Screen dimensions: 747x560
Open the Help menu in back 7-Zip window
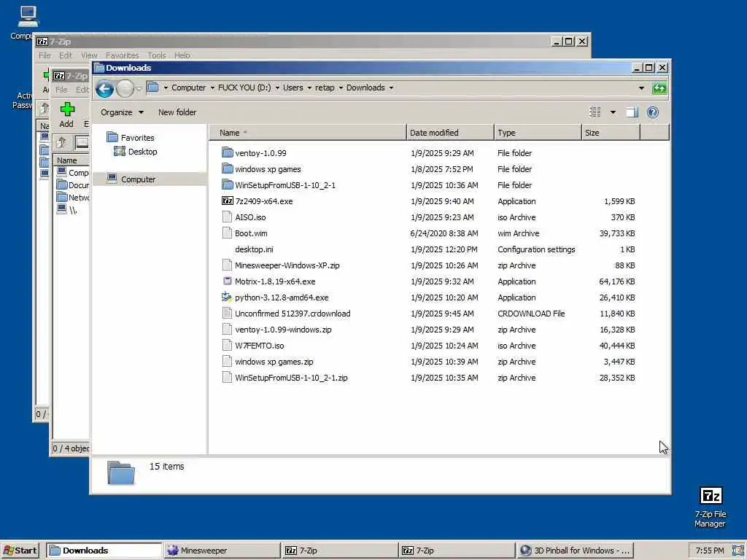[x=182, y=55]
